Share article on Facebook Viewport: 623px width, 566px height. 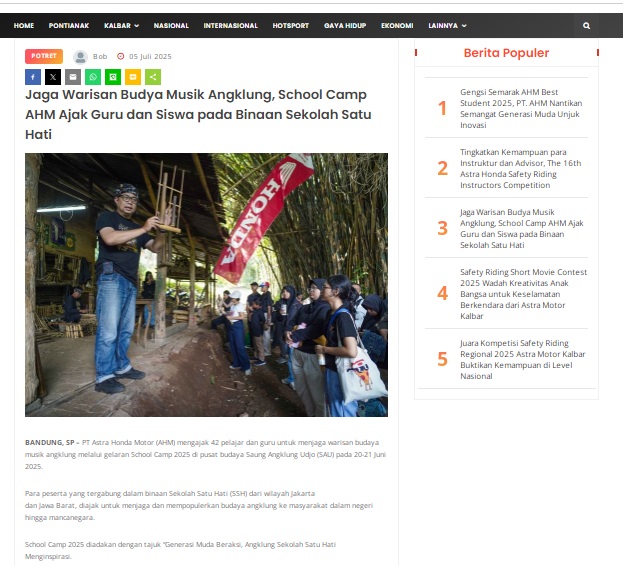[33, 77]
